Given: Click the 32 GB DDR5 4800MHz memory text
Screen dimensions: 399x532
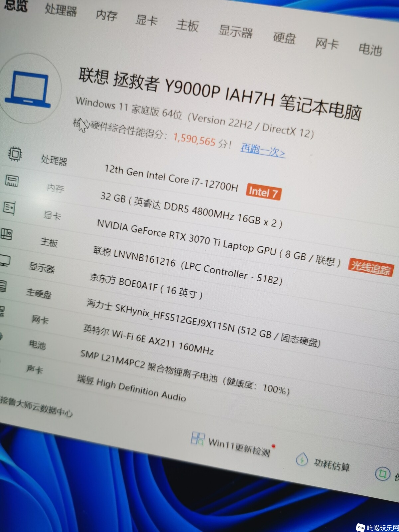Looking at the screenshot, I should (192, 210).
